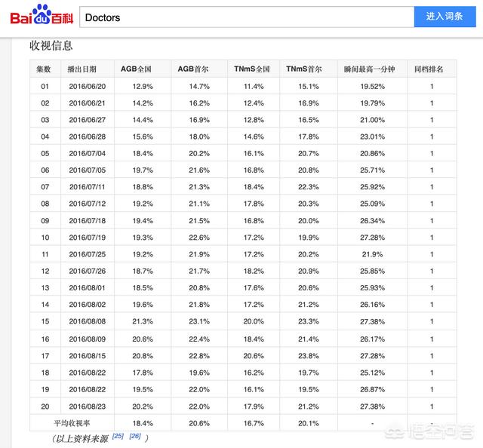The width and height of the screenshot is (483, 448).
Task: Click the blue 进入词条 button
Action: [x=445, y=17]
